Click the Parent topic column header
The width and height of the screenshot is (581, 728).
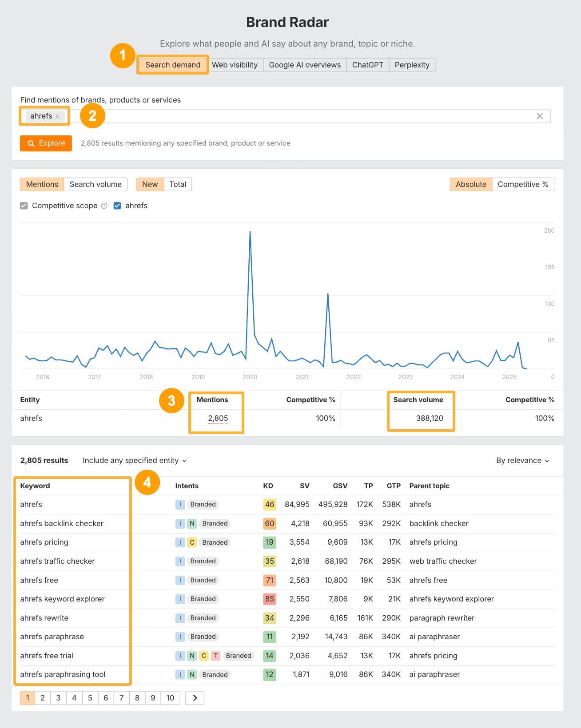pos(430,486)
